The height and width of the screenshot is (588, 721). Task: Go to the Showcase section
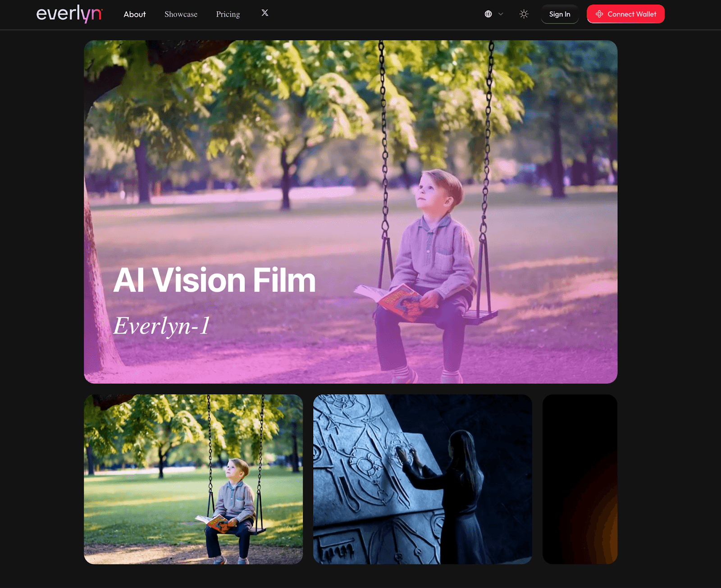(181, 14)
